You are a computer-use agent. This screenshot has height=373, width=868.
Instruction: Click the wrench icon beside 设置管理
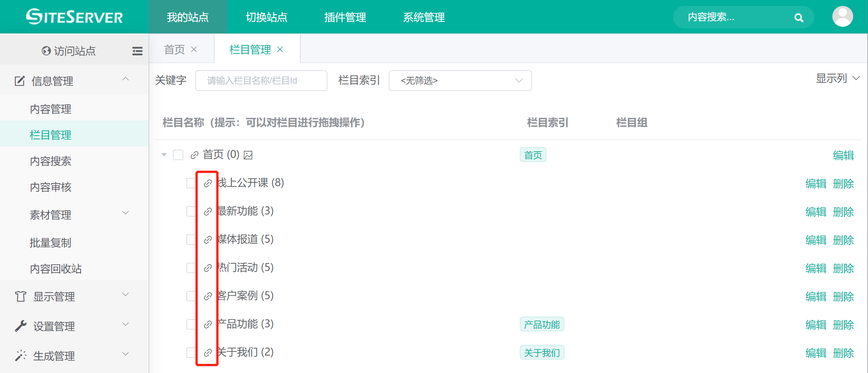point(21,326)
